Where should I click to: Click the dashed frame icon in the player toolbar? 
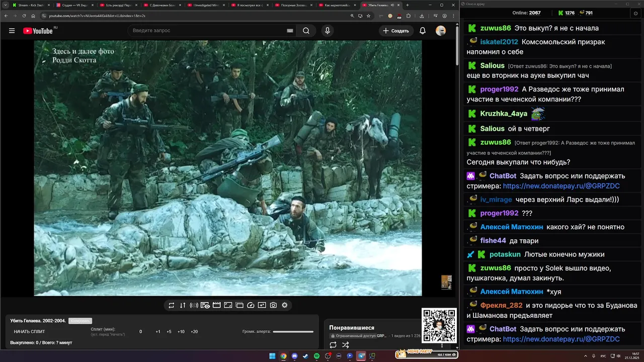(x=239, y=305)
